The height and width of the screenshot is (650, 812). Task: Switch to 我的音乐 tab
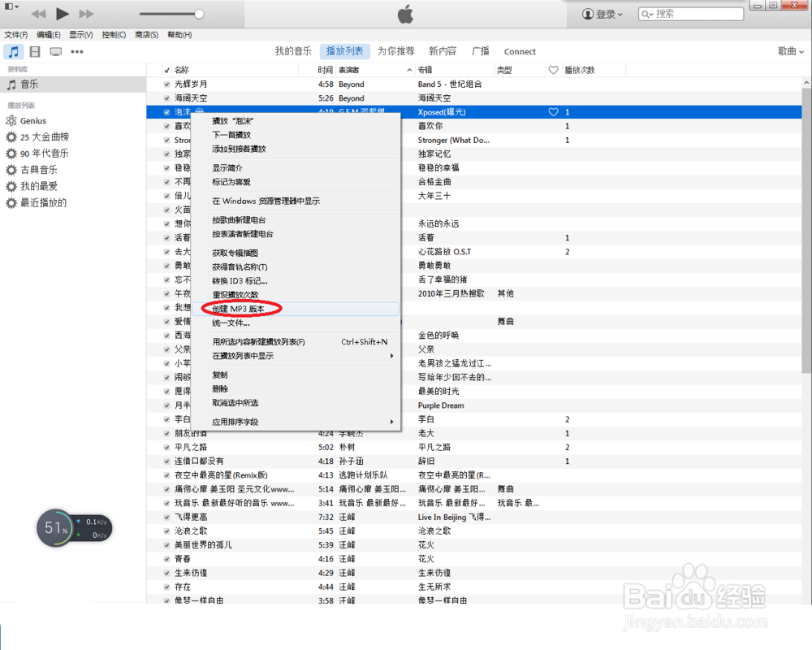click(293, 51)
